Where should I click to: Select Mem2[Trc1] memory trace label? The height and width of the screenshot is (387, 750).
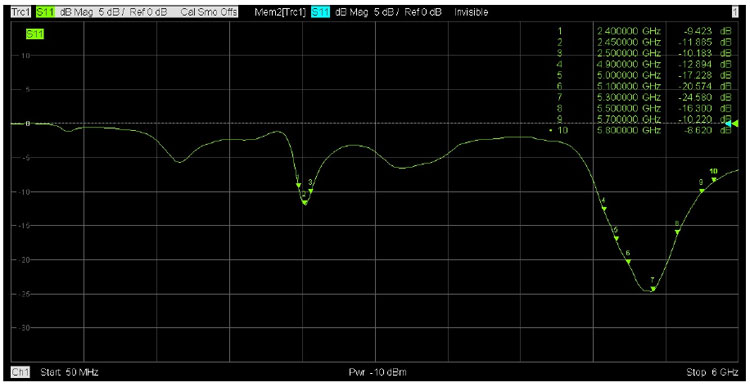pos(280,12)
